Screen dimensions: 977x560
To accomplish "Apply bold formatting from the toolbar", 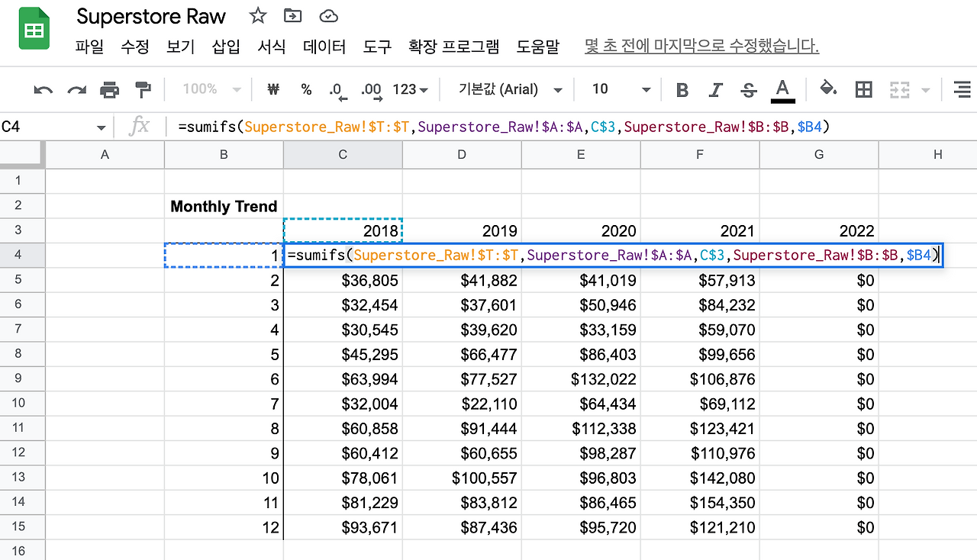I will tap(682, 89).
